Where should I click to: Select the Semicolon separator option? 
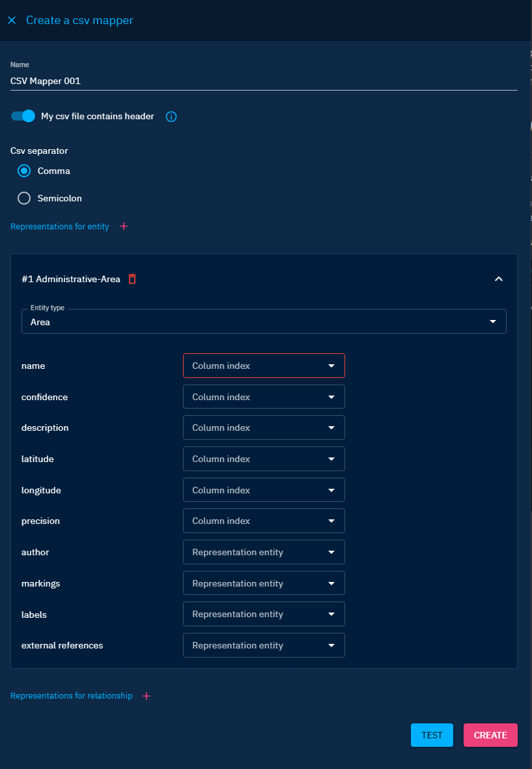(24, 198)
